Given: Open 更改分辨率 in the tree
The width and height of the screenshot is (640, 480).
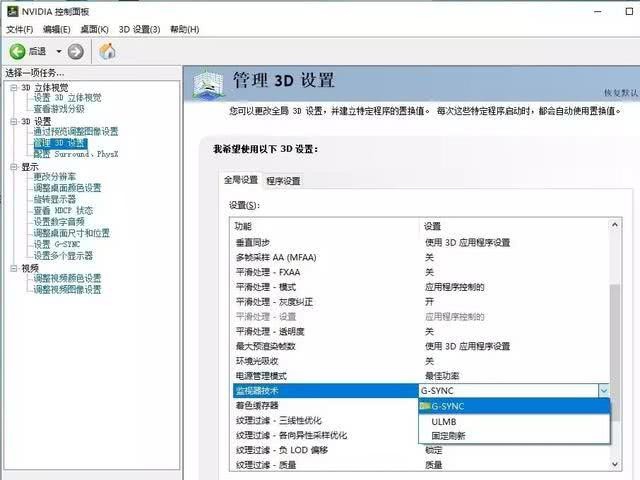Looking at the screenshot, I should [55, 177].
